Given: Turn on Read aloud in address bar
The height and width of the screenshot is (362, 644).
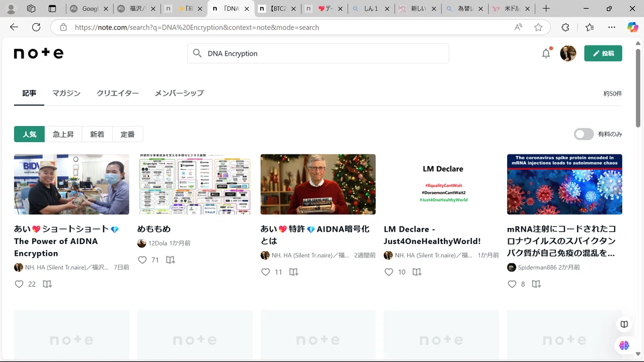Looking at the screenshot, I should (518, 27).
